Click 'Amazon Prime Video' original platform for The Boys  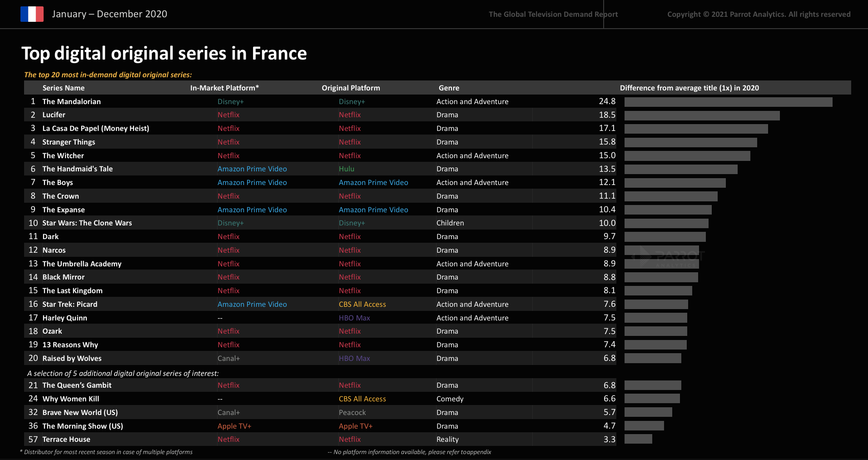pos(373,183)
